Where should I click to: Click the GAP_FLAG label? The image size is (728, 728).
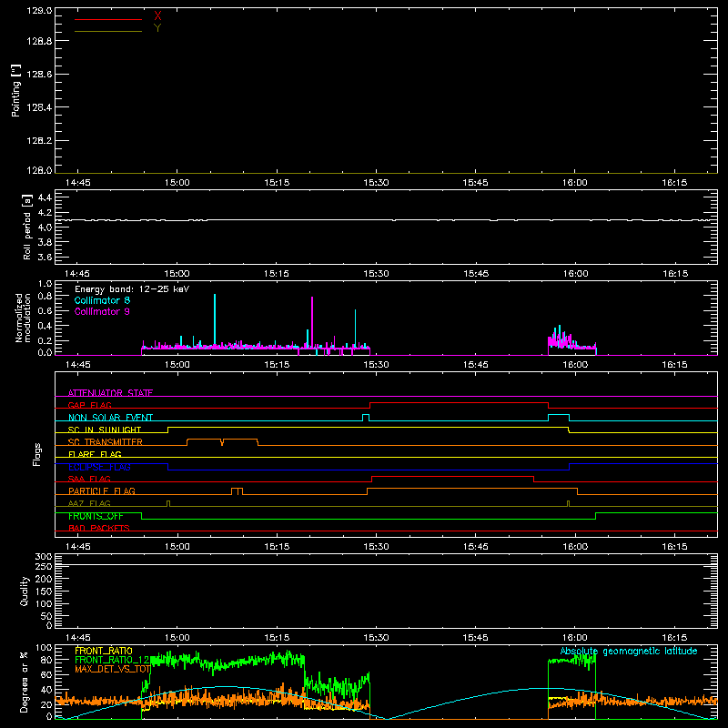coord(89,405)
